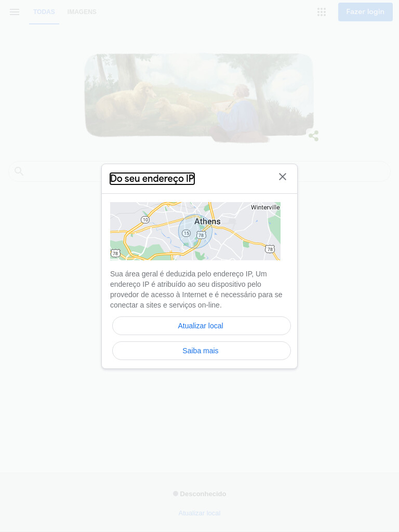Open the shepherd doodle image

(199, 98)
